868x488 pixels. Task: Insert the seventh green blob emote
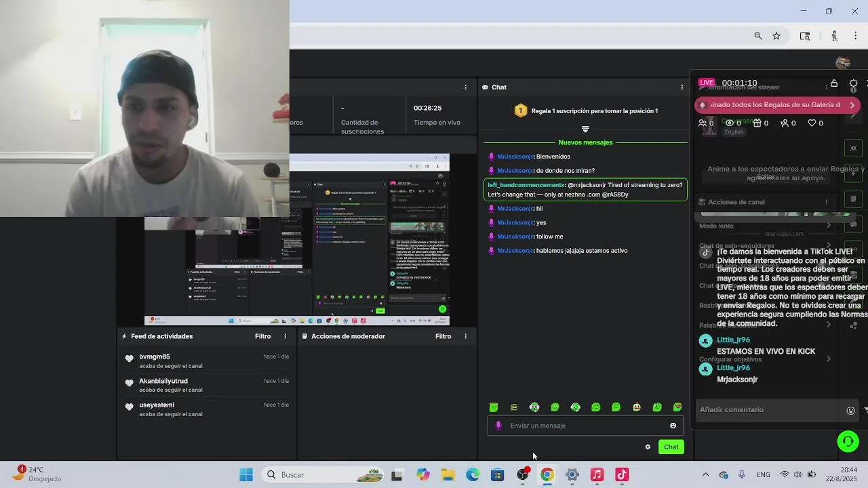tap(616, 407)
